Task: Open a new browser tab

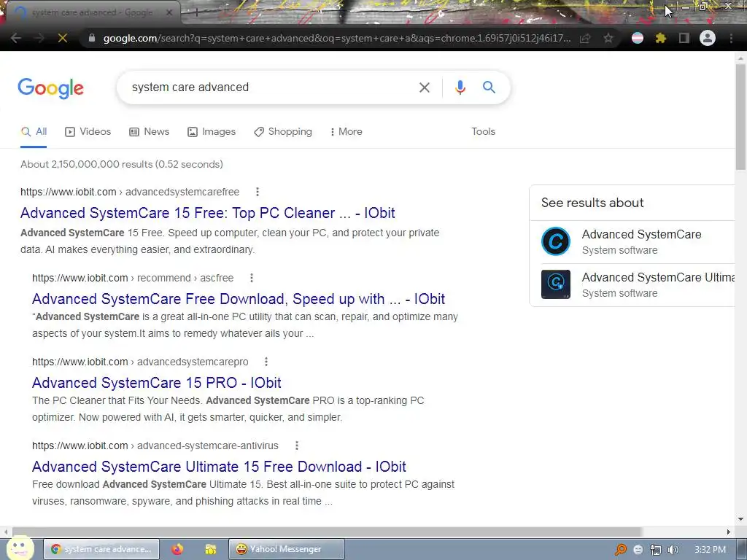Action: tap(196, 13)
